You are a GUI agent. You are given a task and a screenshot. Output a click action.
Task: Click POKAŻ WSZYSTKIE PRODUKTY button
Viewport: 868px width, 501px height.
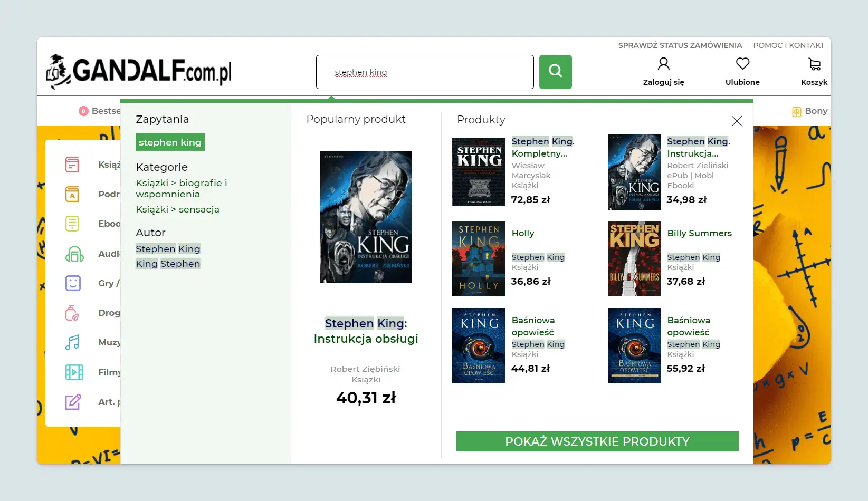coord(597,441)
